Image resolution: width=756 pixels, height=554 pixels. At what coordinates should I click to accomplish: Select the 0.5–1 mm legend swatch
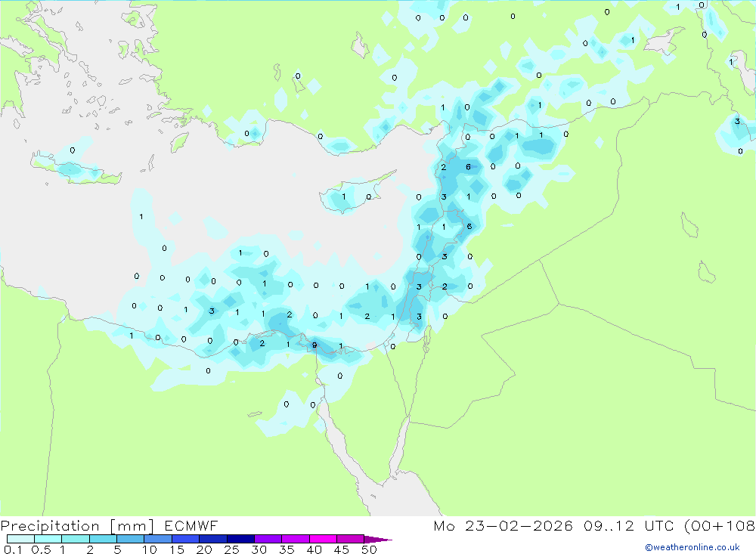(x=48, y=539)
